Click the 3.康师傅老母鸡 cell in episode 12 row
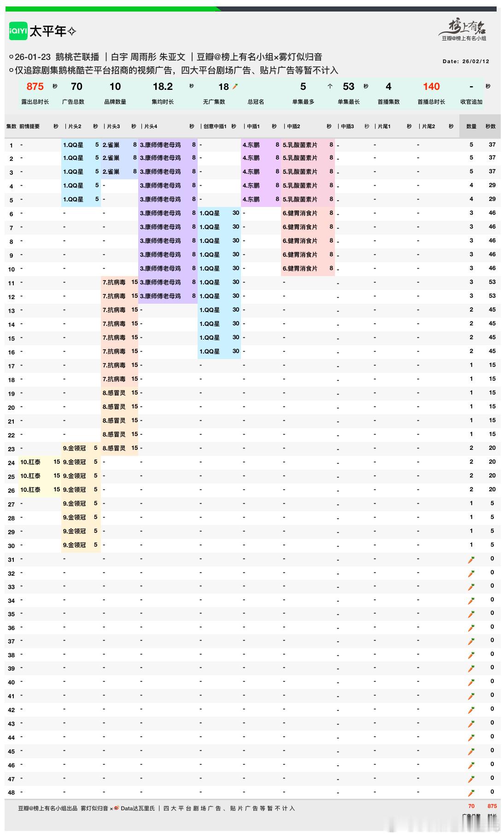 click(160, 296)
